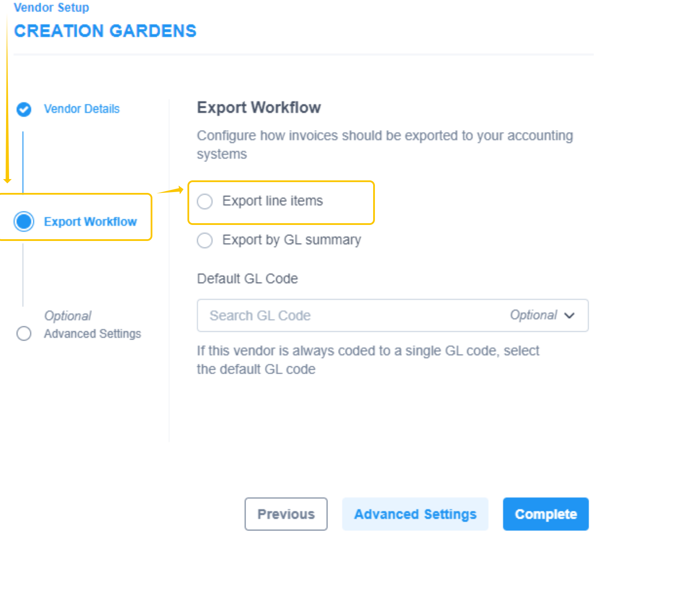Select the Export by GL summary radio button
Viewport: 700px width, 590px height.
205,240
